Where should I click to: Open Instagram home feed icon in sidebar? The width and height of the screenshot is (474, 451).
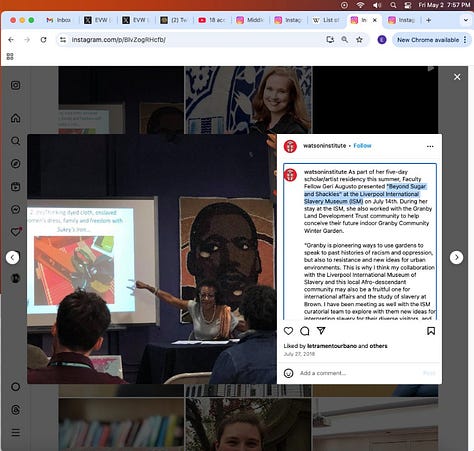(x=15, y=118)
